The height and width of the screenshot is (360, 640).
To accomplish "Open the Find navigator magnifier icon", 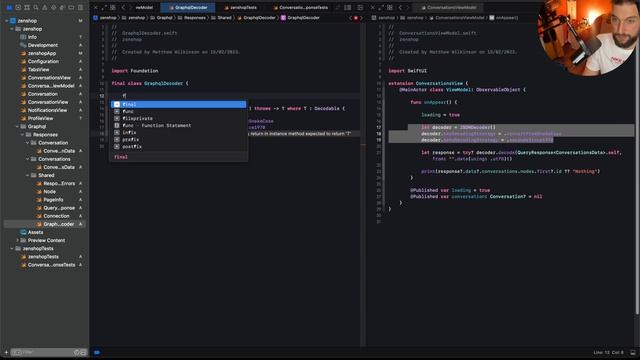I will click(x=36, y=7).
